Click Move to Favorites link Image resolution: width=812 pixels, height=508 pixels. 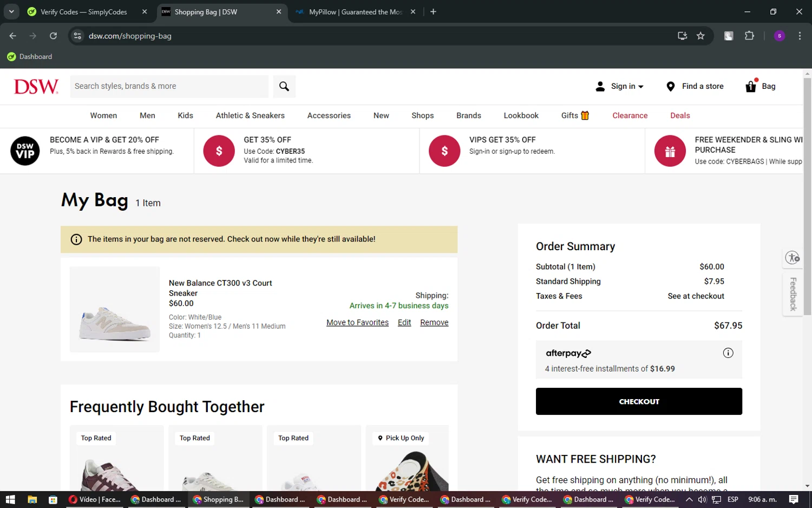[357, 323]
